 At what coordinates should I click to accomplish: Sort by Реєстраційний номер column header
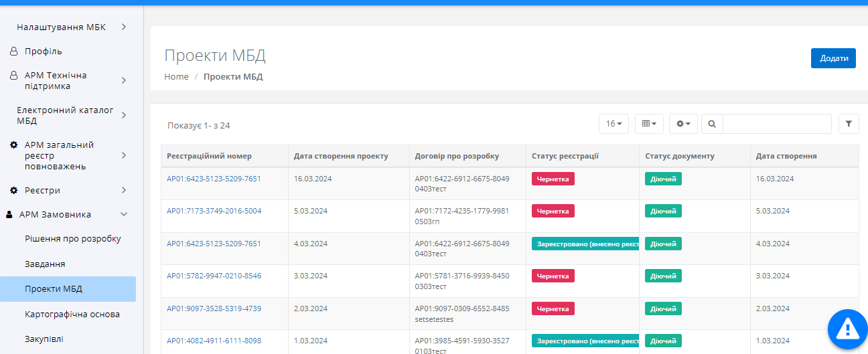(209, 156)
